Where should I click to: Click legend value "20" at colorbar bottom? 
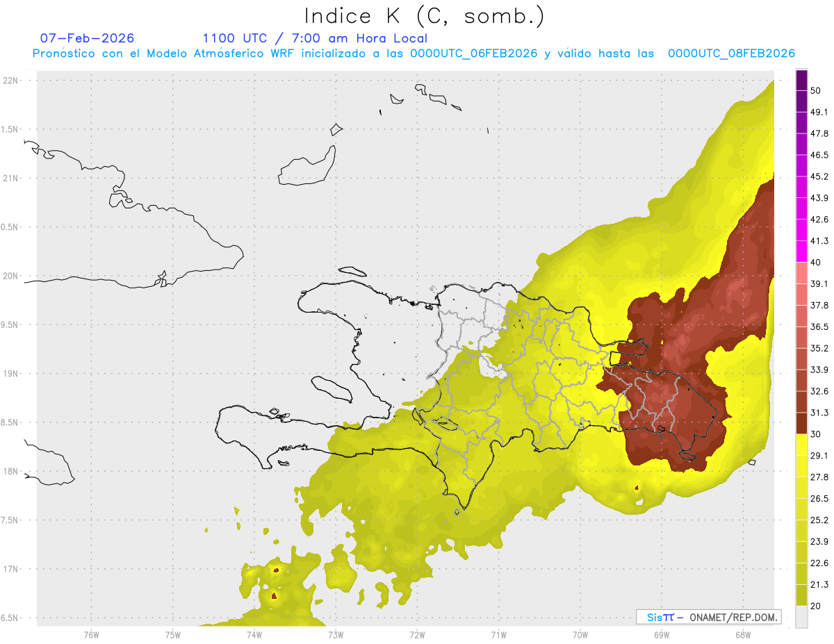(x=816, y=606)
